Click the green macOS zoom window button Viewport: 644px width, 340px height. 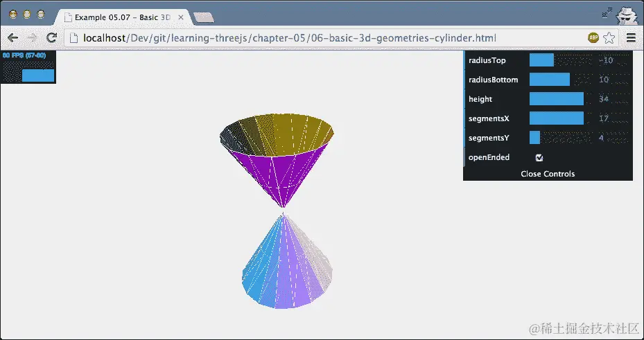click(x=41, y=15)
